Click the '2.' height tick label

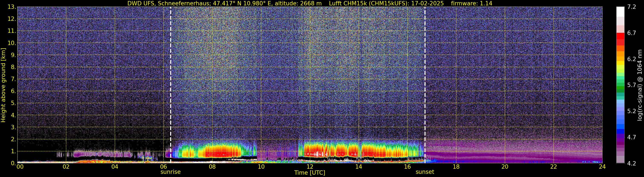13,139
